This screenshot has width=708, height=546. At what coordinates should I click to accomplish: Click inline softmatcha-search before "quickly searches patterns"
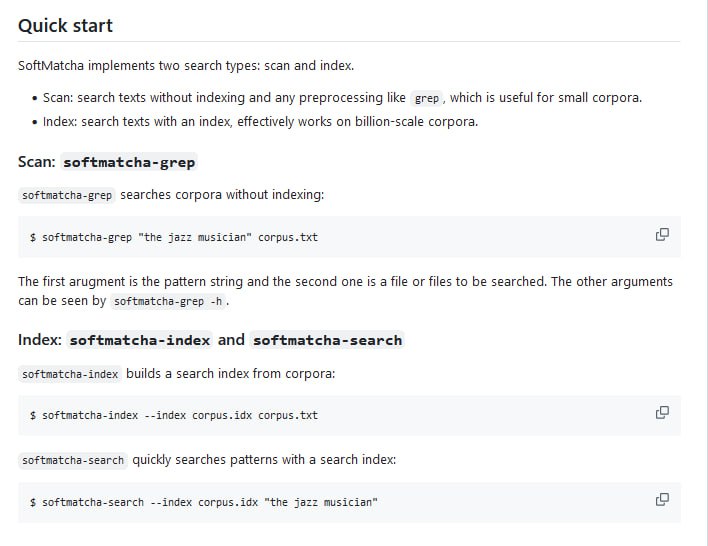click(73, 461)
